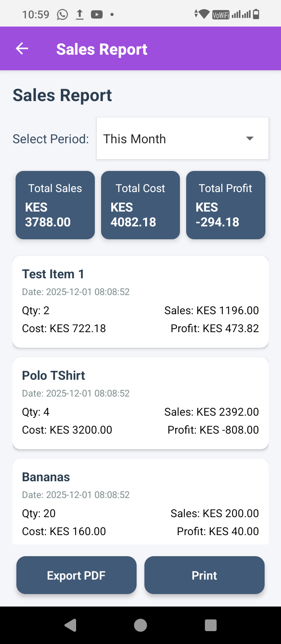This screenshot has height=644, width=281.
Task: Select the Total Cost summary card
Action: (140, 205)
